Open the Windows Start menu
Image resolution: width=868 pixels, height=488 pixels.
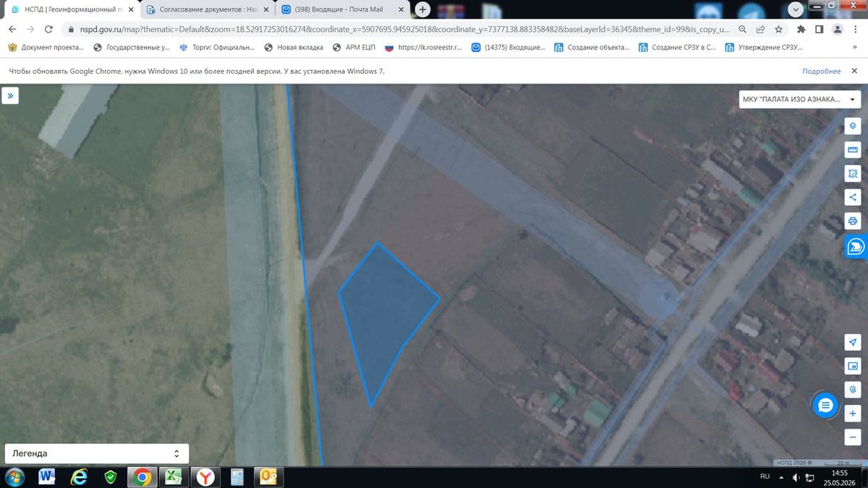(14, 477)
